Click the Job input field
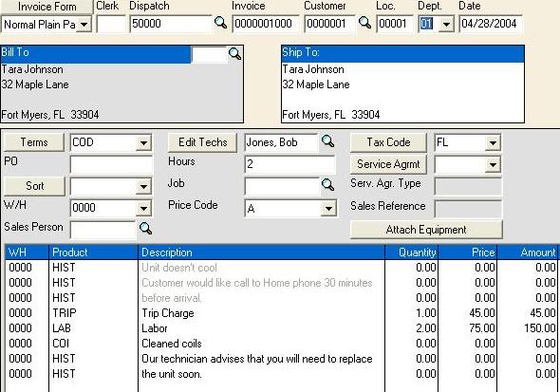The height and width of the screenshot is (392, 560). click(282, 186)
